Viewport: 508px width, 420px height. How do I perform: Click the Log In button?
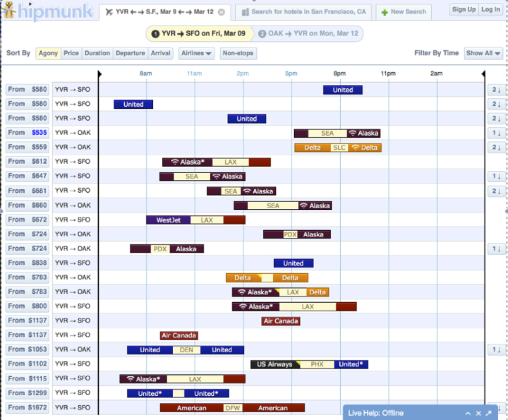[490, 9]
